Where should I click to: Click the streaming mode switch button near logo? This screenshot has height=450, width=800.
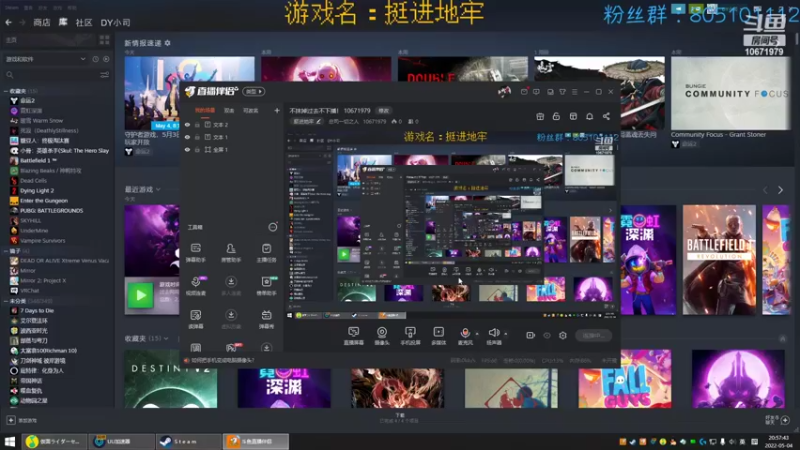[x=254, y=91]
